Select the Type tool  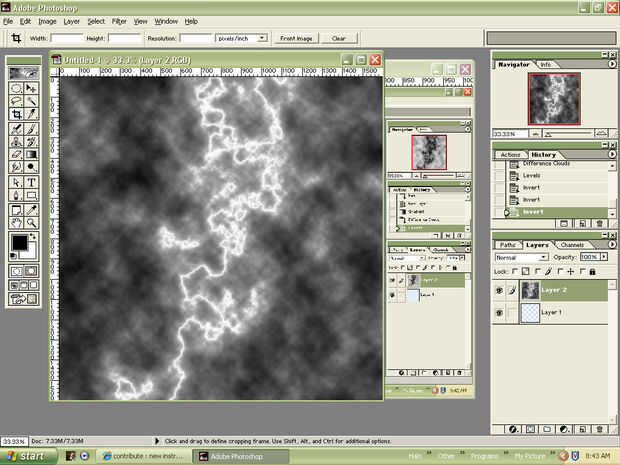[x=32, y=182]
